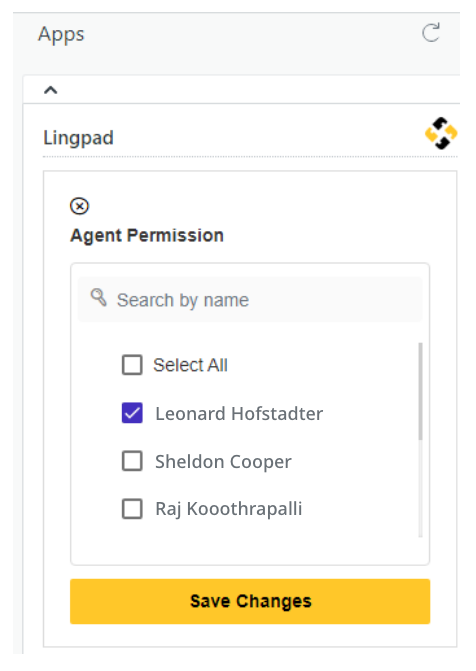Select the Apps panel heading
Viewport: 476px width, 671px height.
coord(61,34)
